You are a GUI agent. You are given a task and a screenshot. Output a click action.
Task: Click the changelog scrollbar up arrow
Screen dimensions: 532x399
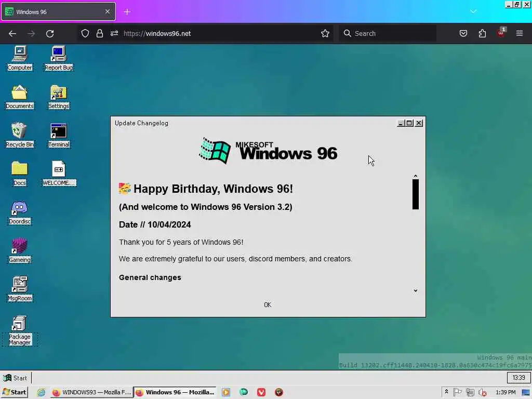pyautogui.click(x=415, y=176)
